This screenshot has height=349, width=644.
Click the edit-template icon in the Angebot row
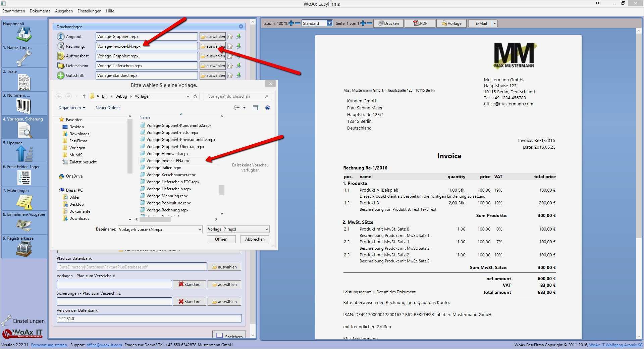click(x=230, y=37)
